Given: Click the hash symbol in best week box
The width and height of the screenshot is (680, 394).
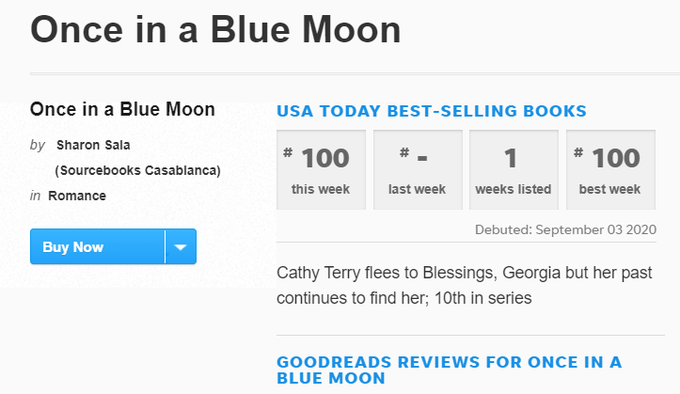Looking at the screenshot, I should [x=579, y=152].
